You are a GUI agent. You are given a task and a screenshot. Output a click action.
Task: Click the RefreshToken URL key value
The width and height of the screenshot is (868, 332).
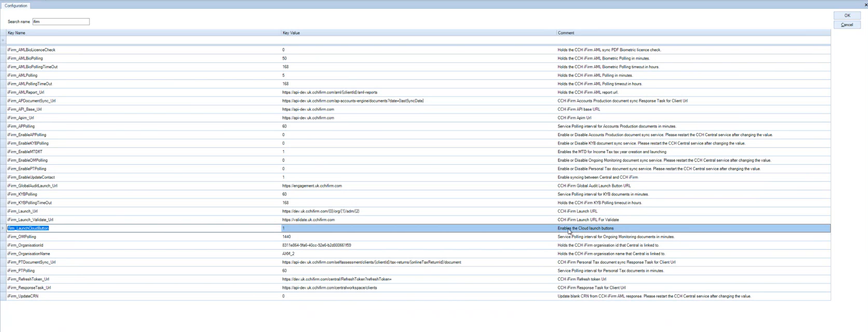pyautogui.click(x=337, y=279)
